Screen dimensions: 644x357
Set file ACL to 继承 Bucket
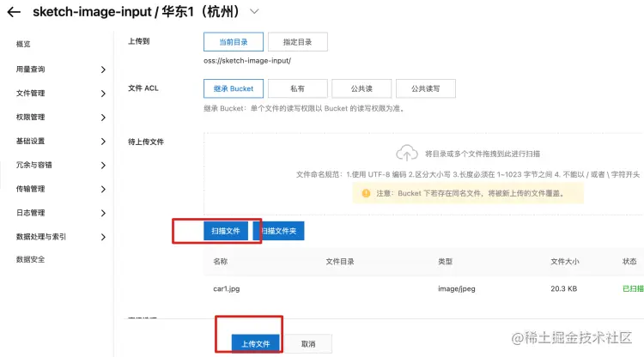click(234, 88)
